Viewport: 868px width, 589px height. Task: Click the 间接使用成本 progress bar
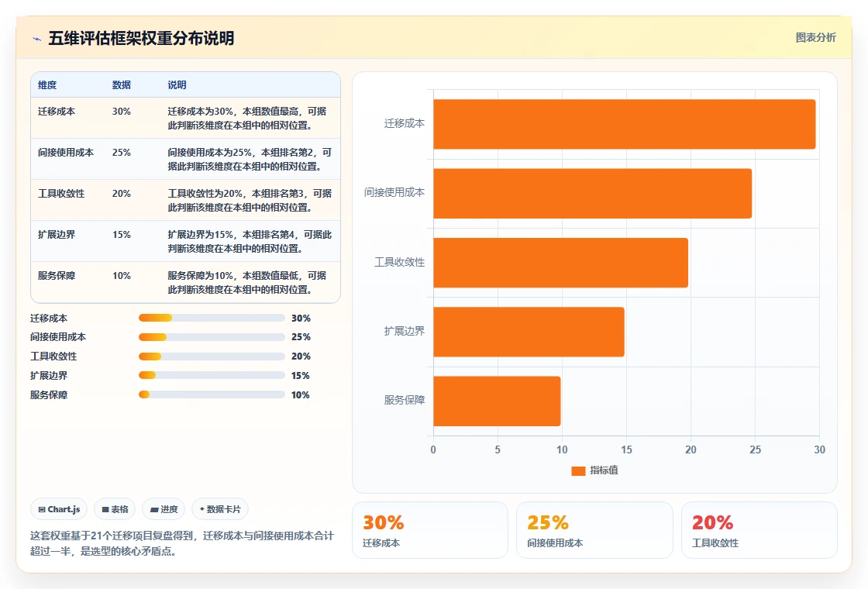coord(212,337)
